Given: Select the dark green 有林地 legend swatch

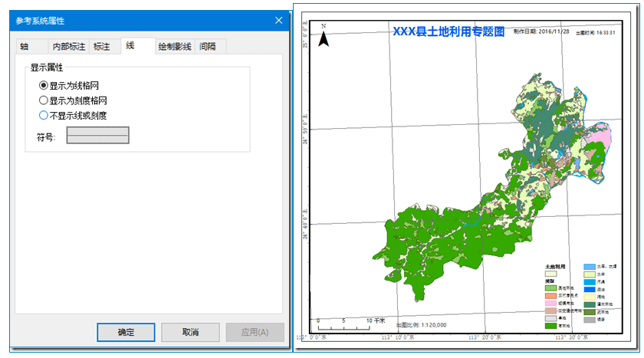Looking at the screenshot, I should [550, 326].
